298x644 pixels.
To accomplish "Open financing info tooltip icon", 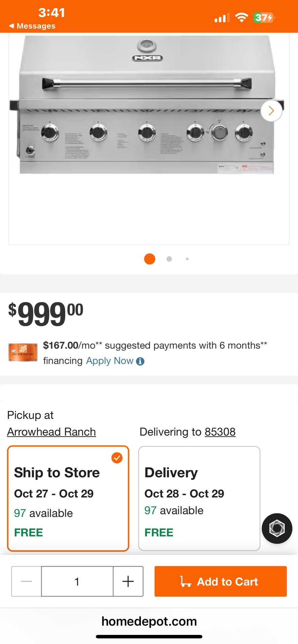I will 140,361.
